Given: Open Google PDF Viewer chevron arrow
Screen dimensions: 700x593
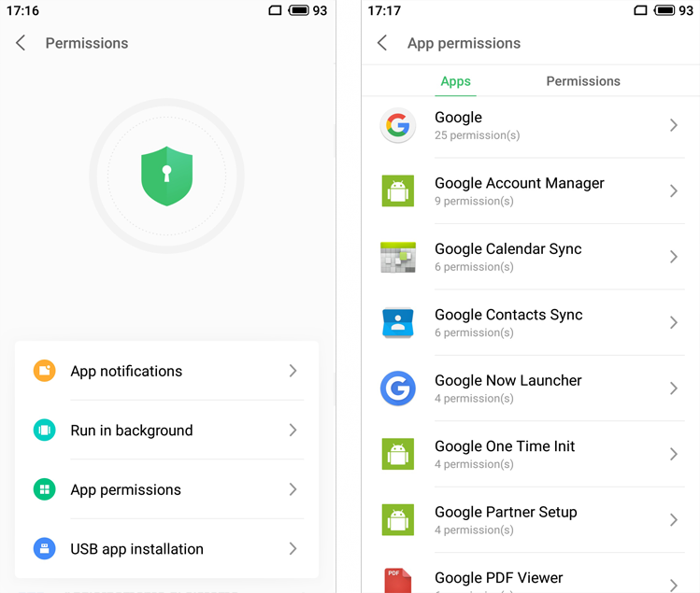Looking at the screenshot, I should click(674, 585).
